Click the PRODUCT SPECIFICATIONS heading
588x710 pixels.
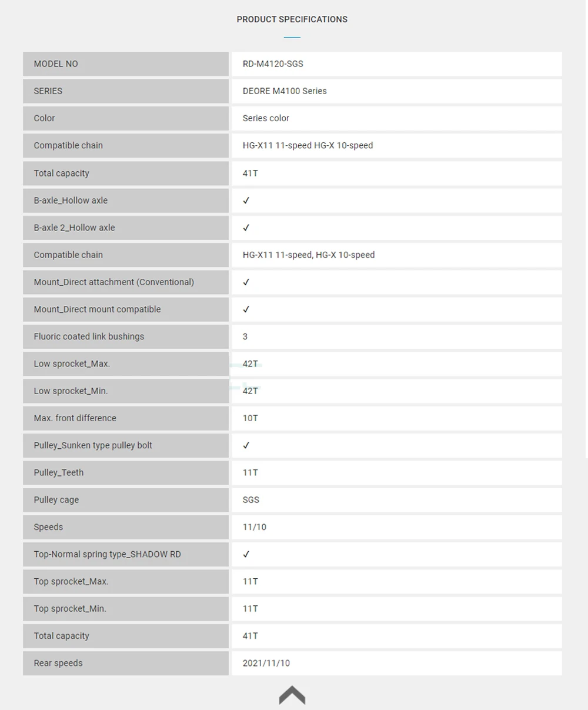292,19
